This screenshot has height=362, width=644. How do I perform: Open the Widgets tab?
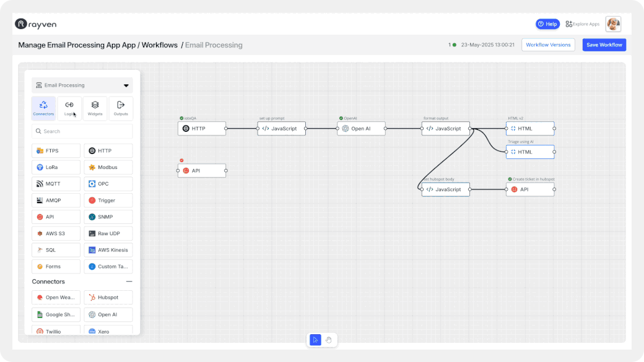click(95, 108)
